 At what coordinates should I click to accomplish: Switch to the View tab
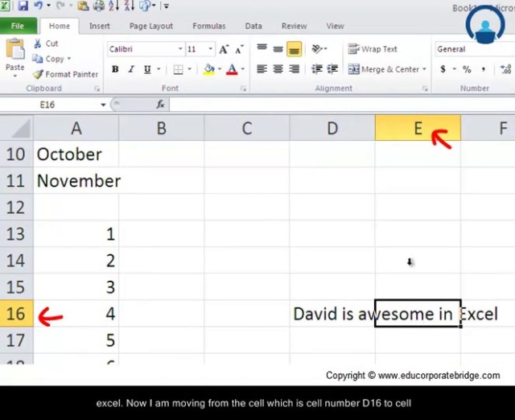click(x=335, y=26)
